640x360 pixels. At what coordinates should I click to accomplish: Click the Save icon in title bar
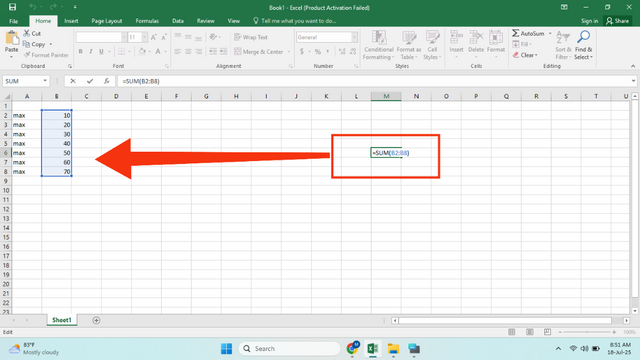coord(12,7)
